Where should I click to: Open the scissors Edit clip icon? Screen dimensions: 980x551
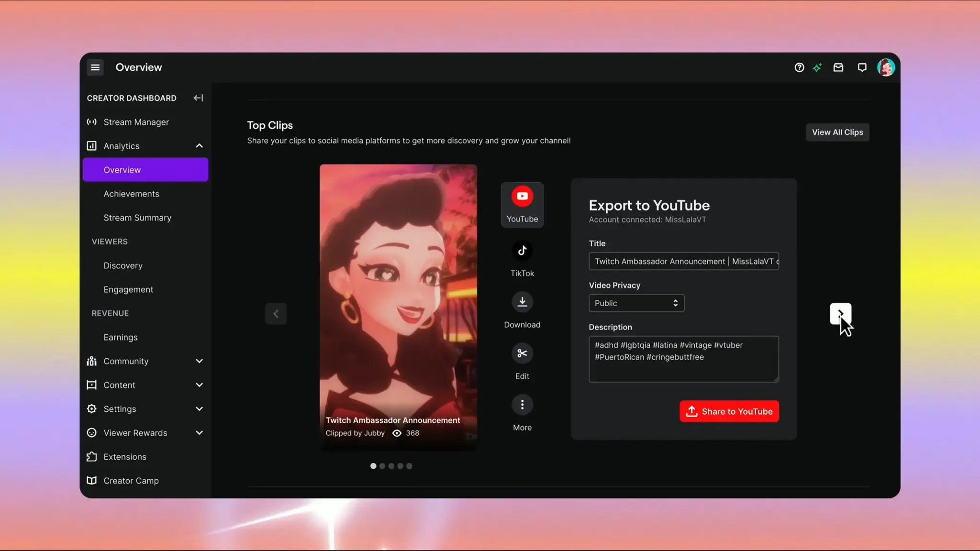point(522,353)
